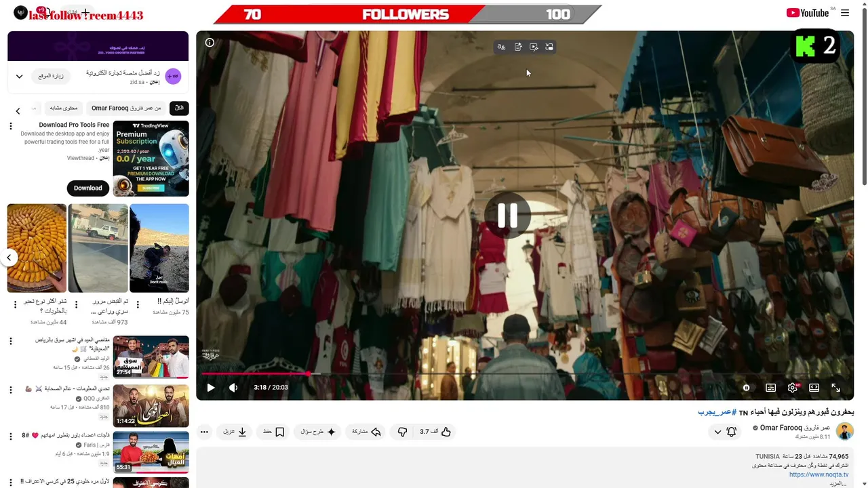
Task: Open video سوق المعيقلية thumbnail 27:54
Action: click(x=151, y=357)
